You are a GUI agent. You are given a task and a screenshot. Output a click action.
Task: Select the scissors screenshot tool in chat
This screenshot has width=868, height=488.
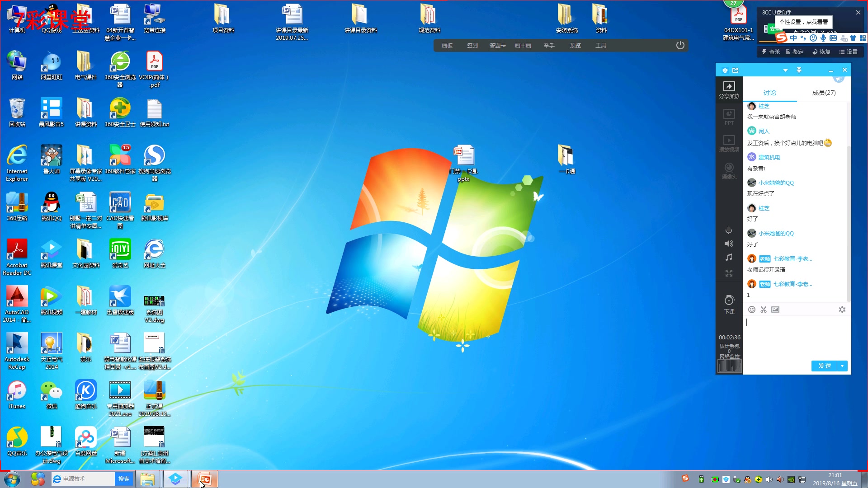click(764, 310)
